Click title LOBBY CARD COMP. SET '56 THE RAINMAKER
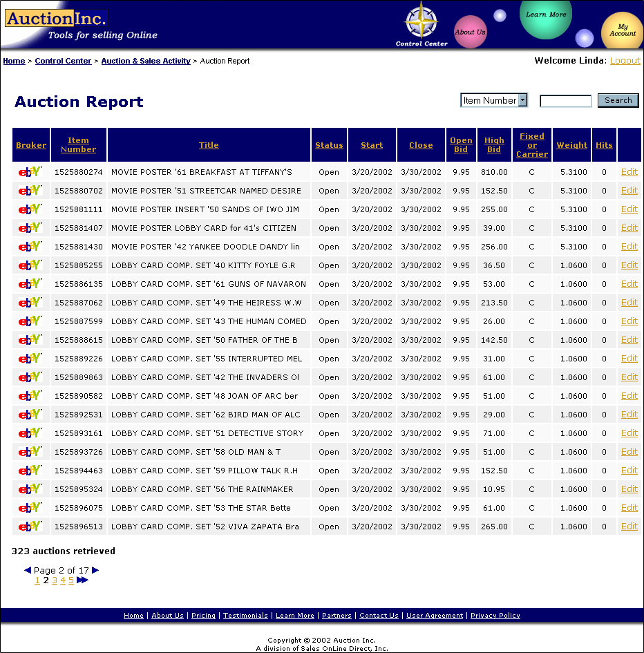The width and height of the screenshot is (644, 653). (x=202, y=489)
